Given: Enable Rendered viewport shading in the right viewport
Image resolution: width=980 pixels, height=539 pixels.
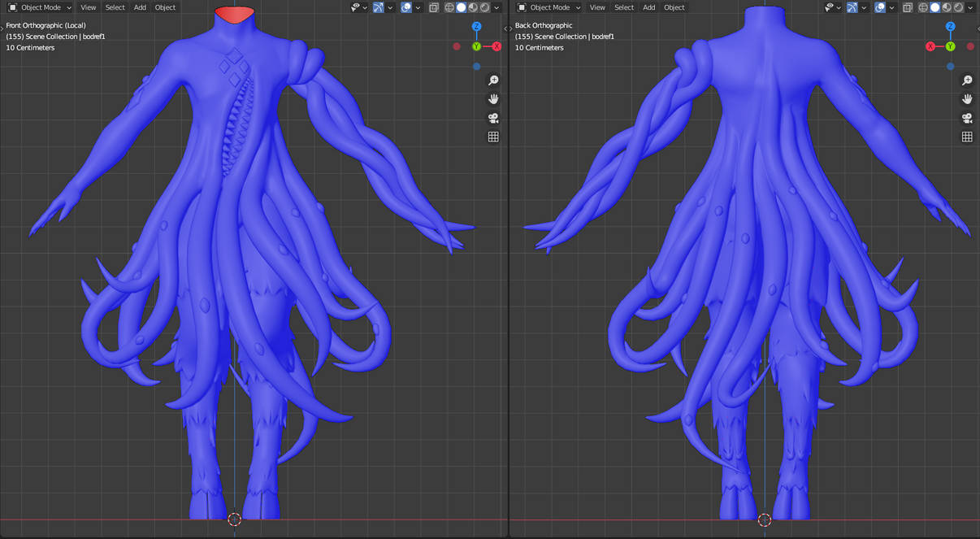Looking at the screenshot, I should click(959, 7).
